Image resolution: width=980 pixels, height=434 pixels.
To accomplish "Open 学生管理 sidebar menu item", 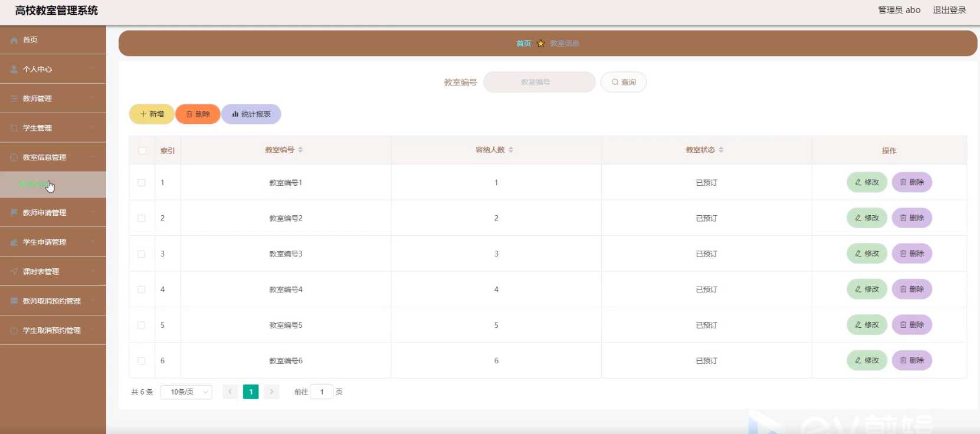I will pyautogui.click(x=53, y=129).
